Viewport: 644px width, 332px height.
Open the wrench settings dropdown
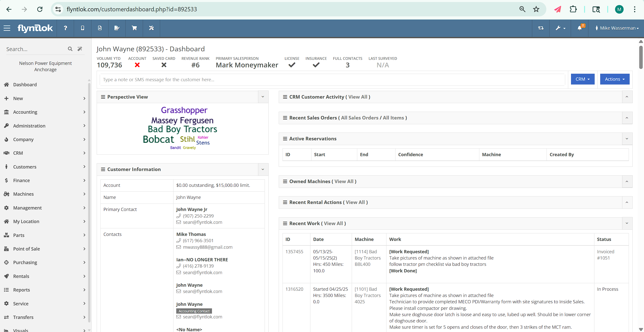tap(560, 28)
